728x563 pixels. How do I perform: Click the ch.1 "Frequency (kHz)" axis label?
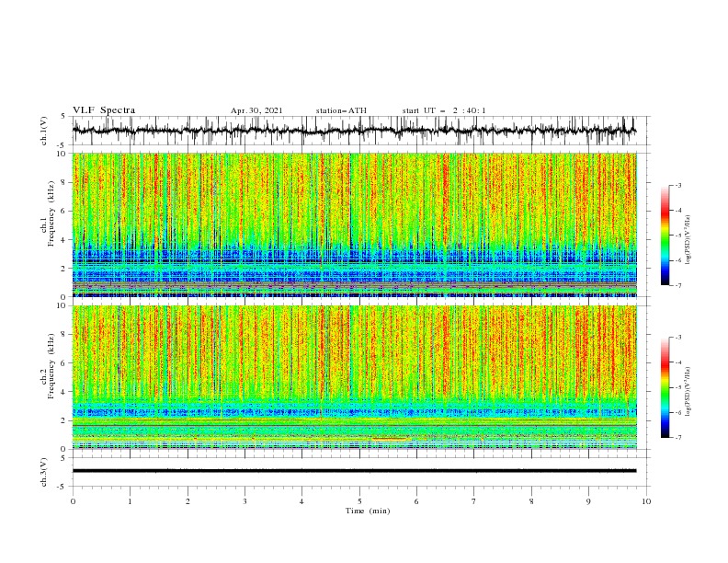coord(51,213)
